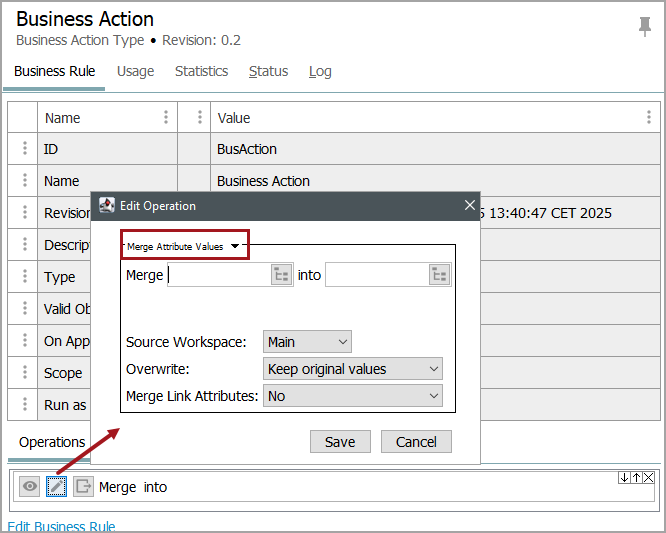Open the Merge Attribute Values operation dropdown
The image size is (666, 533).
235,245
